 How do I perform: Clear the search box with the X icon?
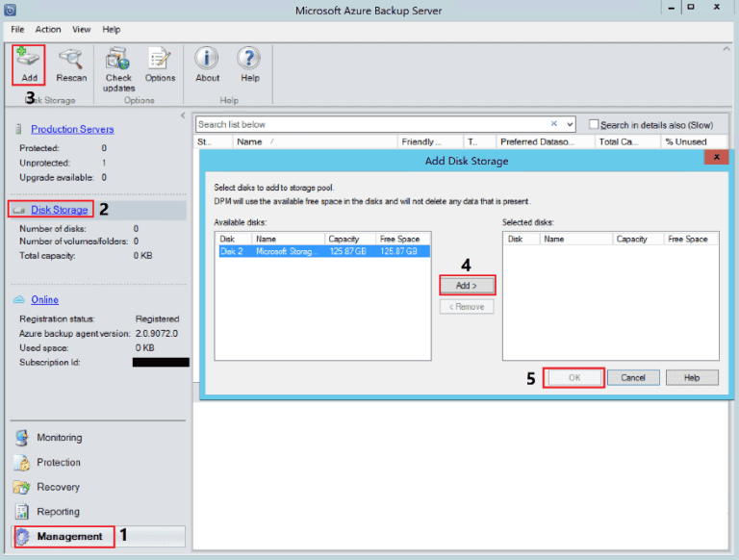click(554, 123)
